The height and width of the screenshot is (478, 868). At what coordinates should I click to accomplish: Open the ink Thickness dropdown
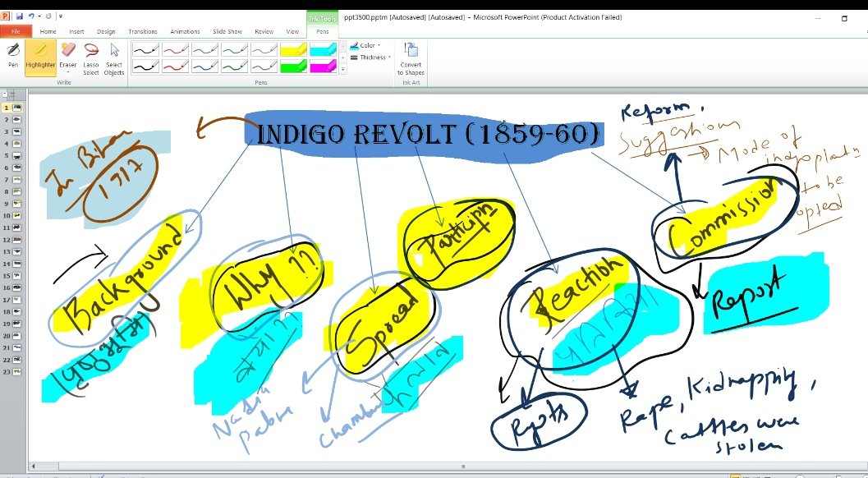click(x=370, y=57)
